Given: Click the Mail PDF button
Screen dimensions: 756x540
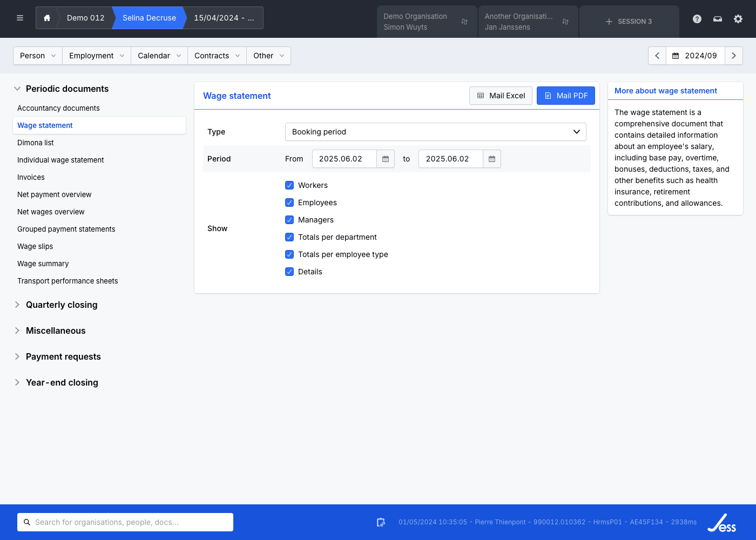Looking at the screenshot, I should click(565, 96).
